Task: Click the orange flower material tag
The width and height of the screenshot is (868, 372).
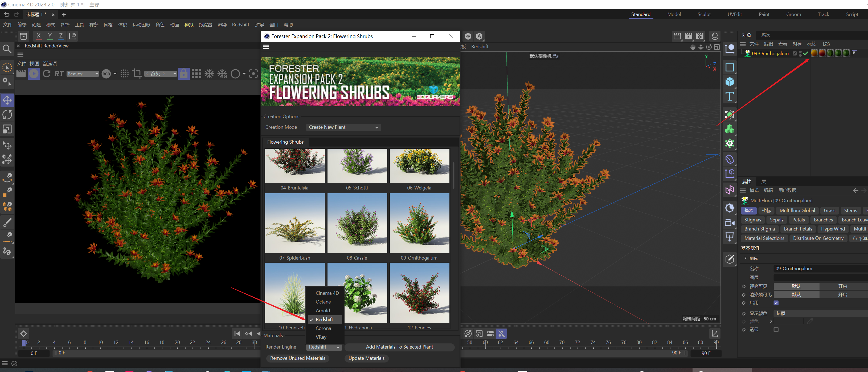Action: coord(814,53)
